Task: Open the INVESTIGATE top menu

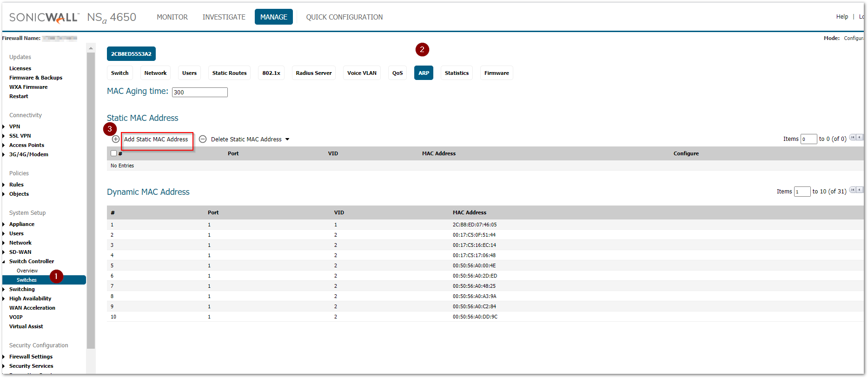Action: [x=224, y=17]
